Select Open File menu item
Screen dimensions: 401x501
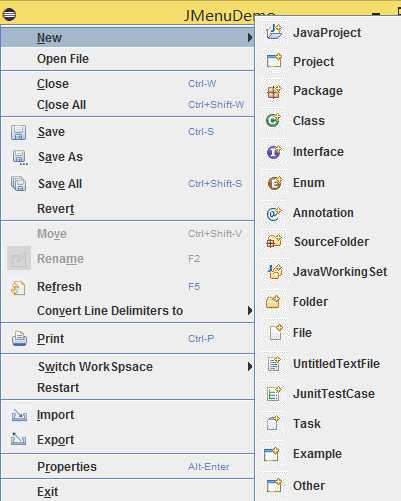[127, 59]
